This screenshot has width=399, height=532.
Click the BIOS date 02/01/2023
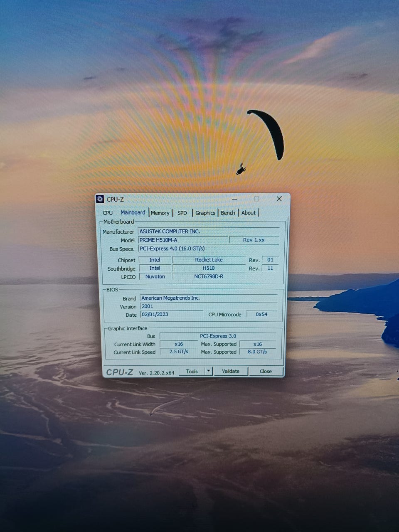pyautogui.click(x=171, y=314)
